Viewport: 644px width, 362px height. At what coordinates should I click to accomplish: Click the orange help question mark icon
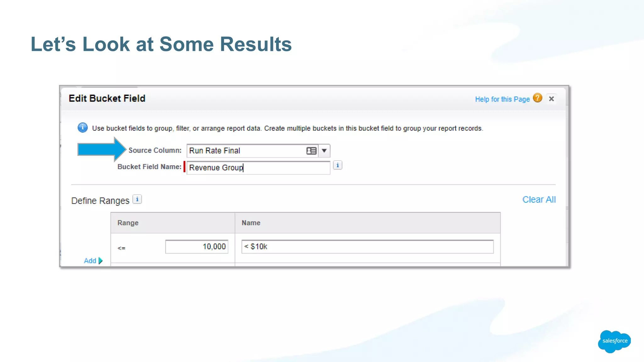pyautogui.click(x=537, y=98)
